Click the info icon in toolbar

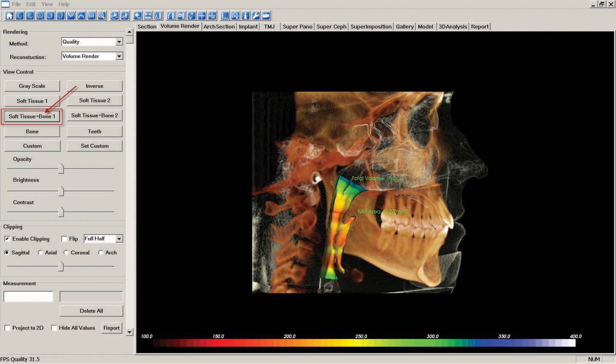point(245,16)
